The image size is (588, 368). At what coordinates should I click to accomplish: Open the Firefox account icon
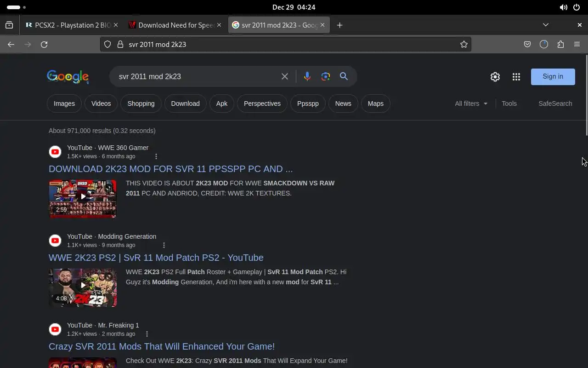coord(544,44)
